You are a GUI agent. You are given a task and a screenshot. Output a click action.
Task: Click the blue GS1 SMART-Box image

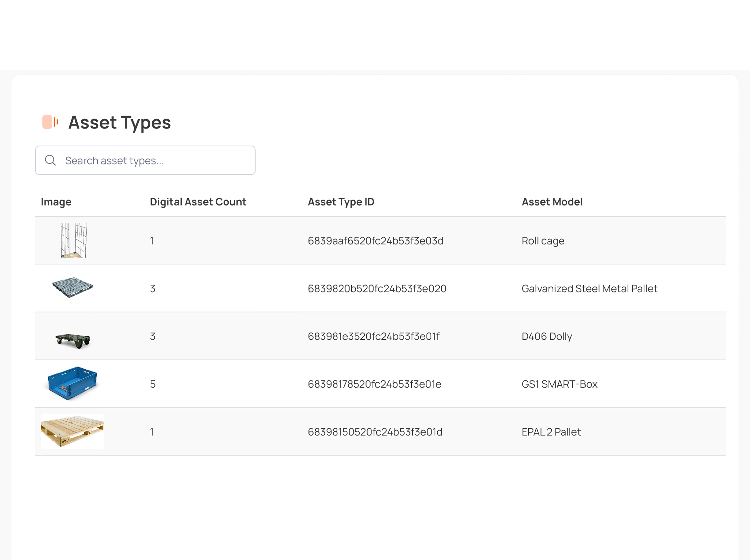72,384
